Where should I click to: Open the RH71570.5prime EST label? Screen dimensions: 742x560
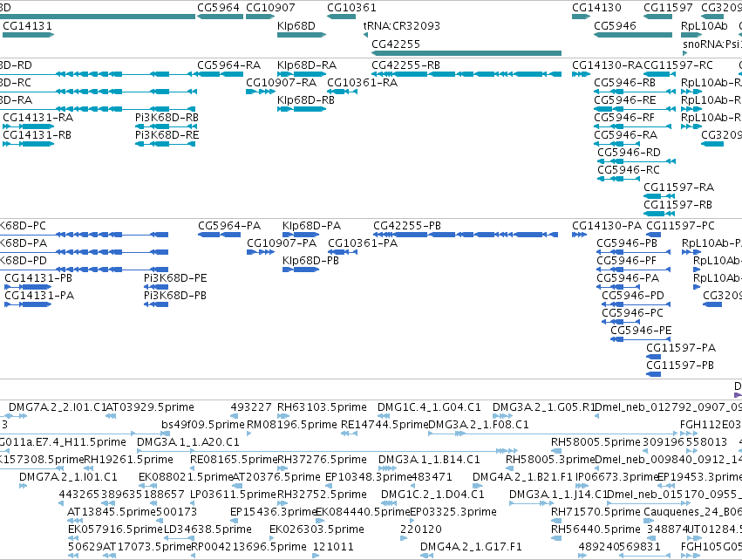[596, 512]
